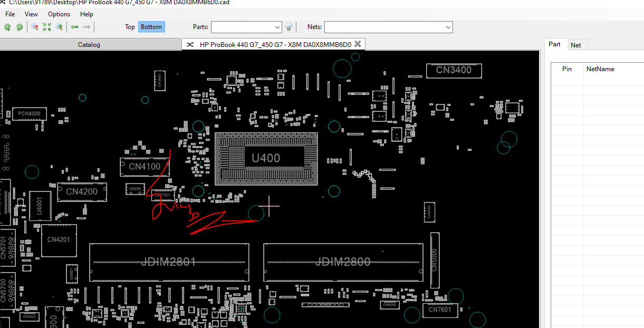Select the U400 CPU component
Image resolution: width=644 pixels, height=328 pixels.
[266, 158]
